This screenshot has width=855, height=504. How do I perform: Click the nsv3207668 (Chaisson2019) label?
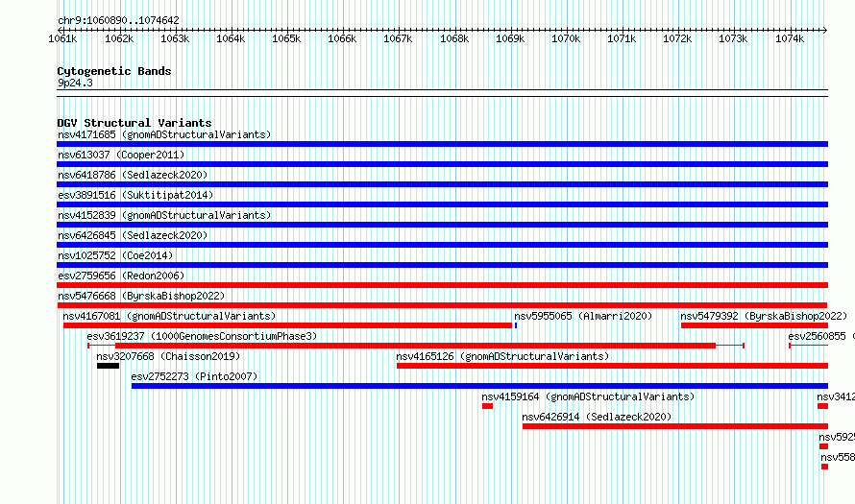click(168, 356)
